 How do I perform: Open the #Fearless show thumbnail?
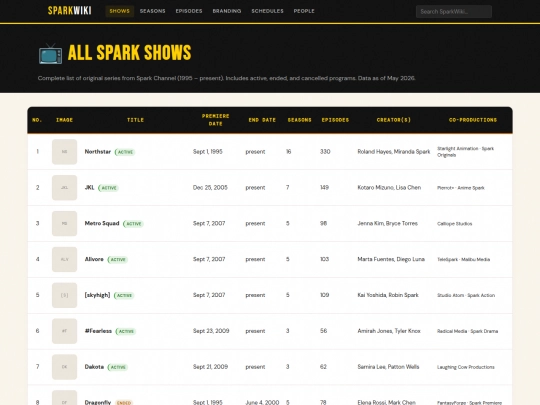coord(64,331)
